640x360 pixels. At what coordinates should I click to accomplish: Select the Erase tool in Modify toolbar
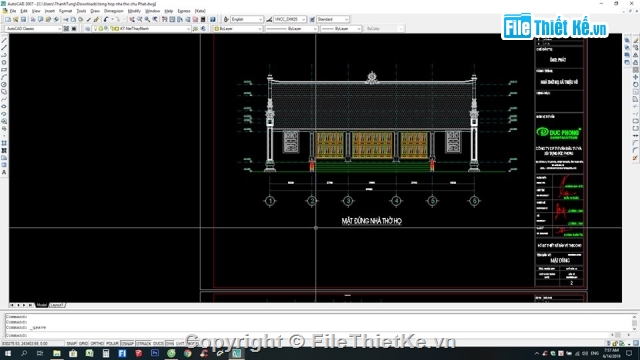(636, 40)
